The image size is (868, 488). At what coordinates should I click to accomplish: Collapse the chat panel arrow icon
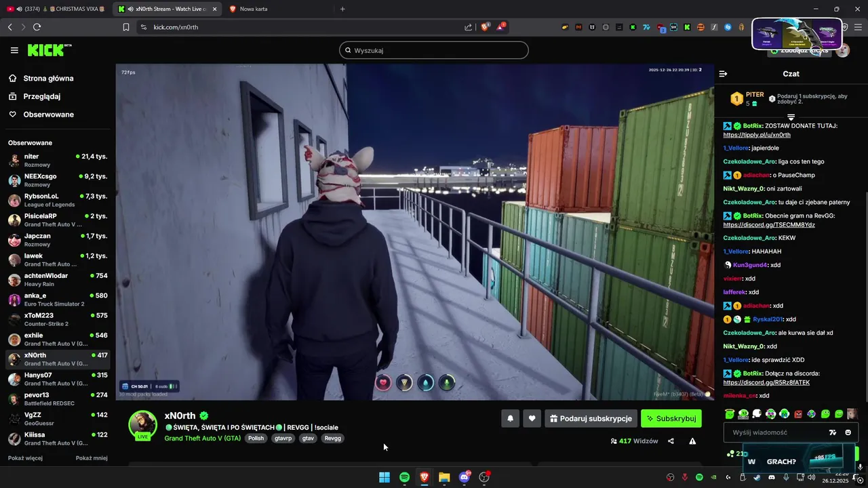tap(723, 74)
